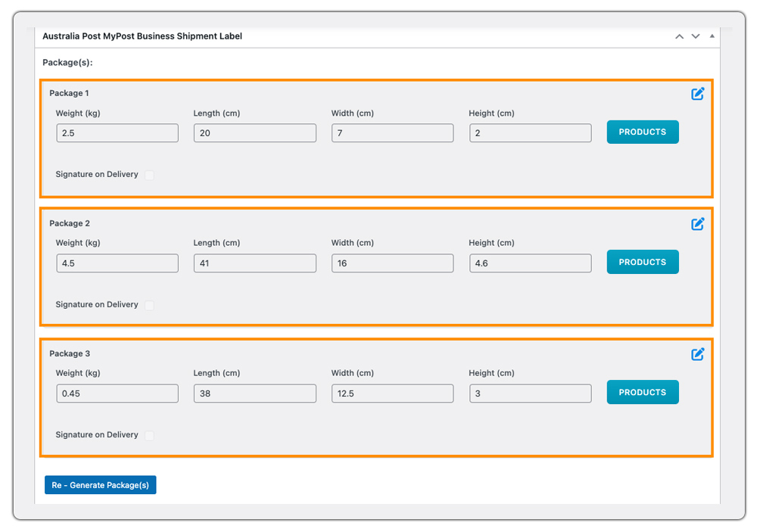This screenshot has height=532, width=757.
Task: Click the edit pencil icon for Package 3
Action: (x=698, y=354)
